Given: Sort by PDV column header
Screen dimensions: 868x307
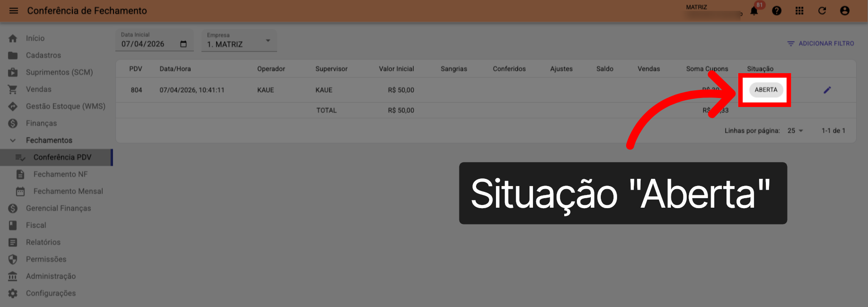Looking at the screenshot, I should coord(136,69).
